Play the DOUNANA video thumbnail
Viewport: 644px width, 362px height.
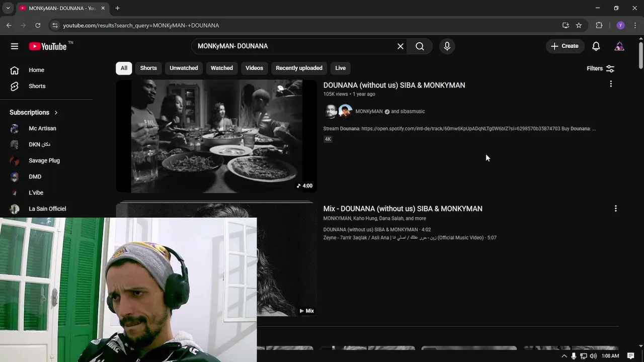pyautogui.click(x=216, y=136)
